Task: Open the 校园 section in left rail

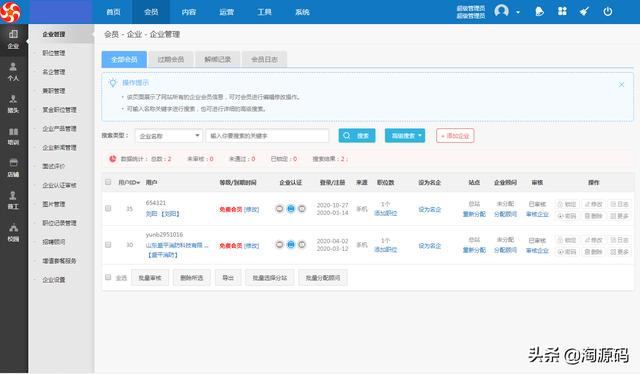Action: [x=13, y=233]
